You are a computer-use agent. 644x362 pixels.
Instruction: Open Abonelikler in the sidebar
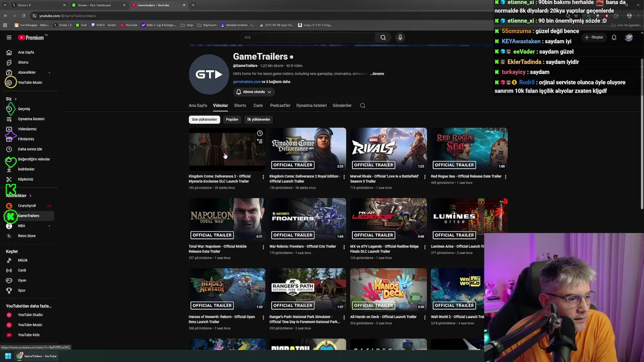[27, 72]
